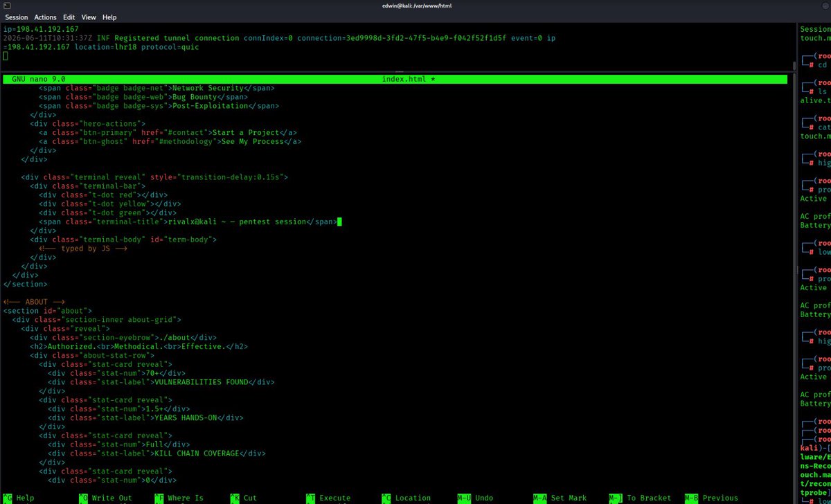831x504 pixels.
Task: Click the "t-dot yellow" class line
Action: point(109,204)
